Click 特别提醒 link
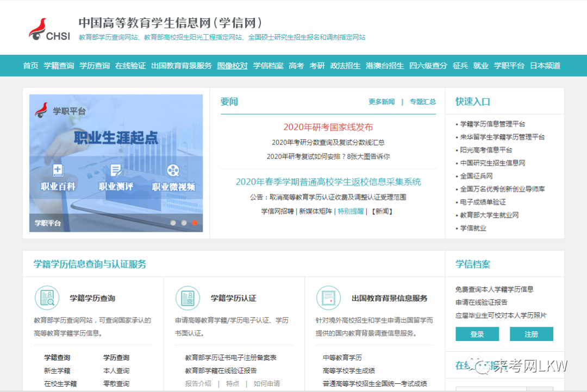This screenshot has width=587, height=392. (351, 211)
